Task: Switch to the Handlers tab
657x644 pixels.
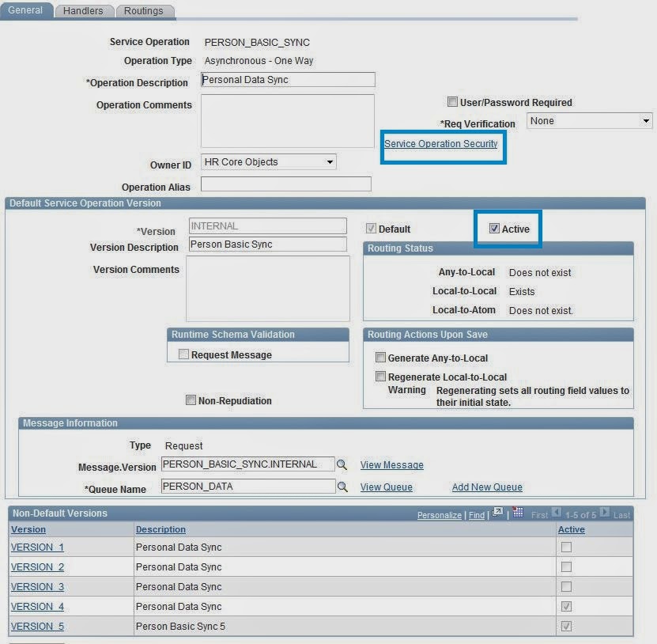Action: (84, 11)
